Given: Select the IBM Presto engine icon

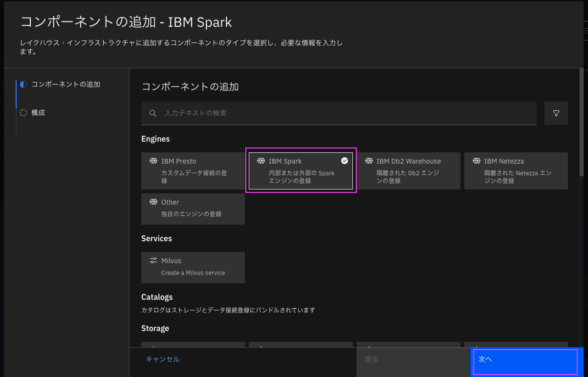Looking at the screenshot, I should tap(153, 161).
